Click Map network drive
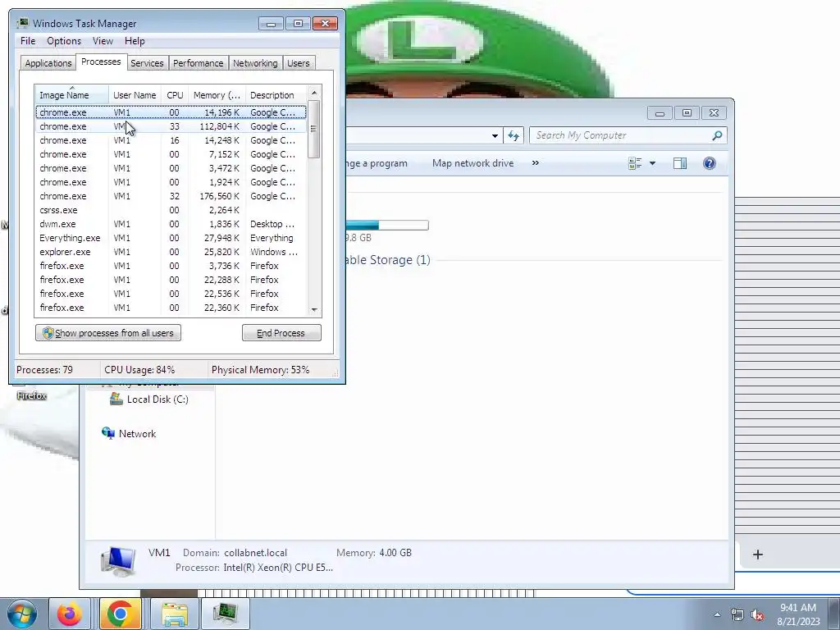 472,163
